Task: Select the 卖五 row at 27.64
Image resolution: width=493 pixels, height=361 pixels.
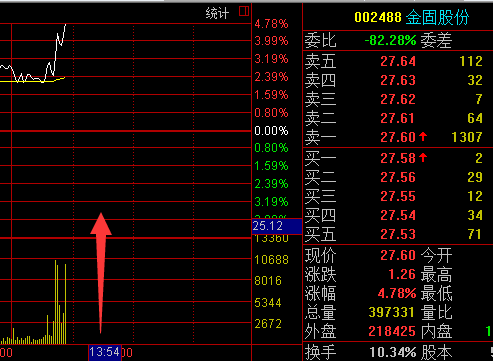Action: [x=398, y=61]
